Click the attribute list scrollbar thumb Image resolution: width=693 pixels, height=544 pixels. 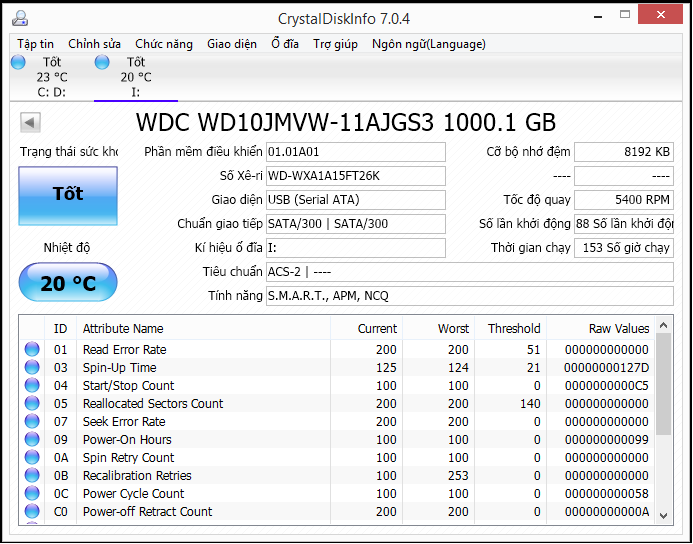click(663, 384)
